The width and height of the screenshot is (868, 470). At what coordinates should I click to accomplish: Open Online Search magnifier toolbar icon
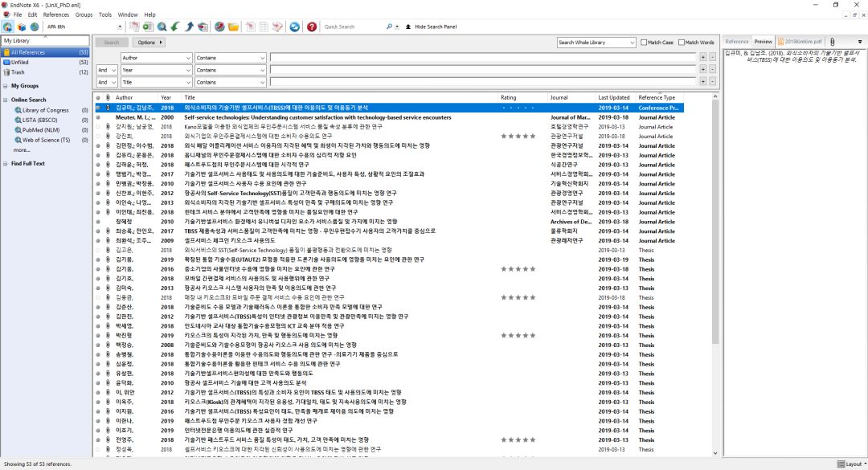[162, 27]
